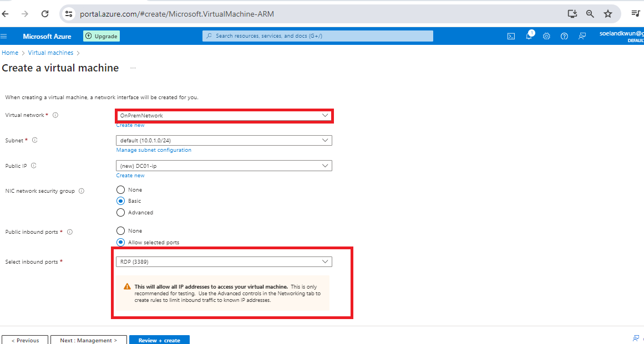Open the Azure portal hamburger menu
Viewport: 644px width, 344px height.
(4, 36)
